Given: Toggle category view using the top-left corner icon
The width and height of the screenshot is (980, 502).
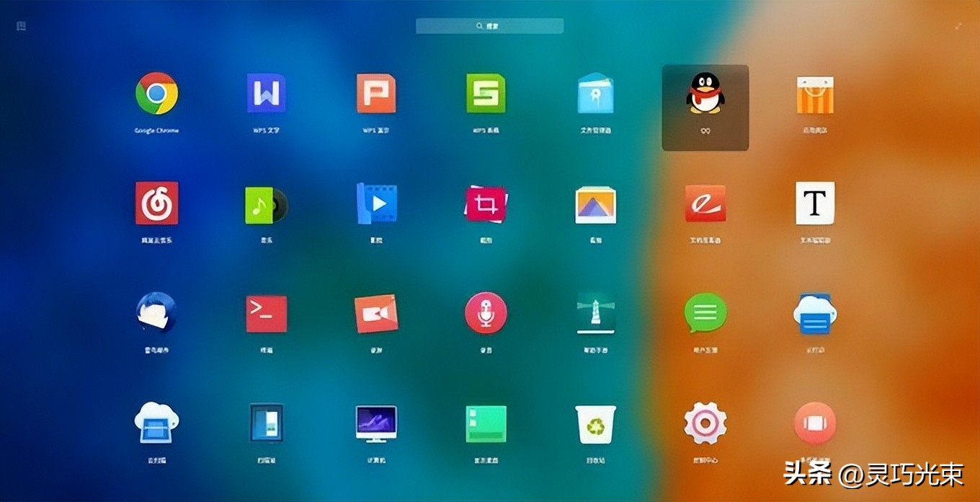Looking at the screenshot, I should pyautogui.click(x=21, y=26).
